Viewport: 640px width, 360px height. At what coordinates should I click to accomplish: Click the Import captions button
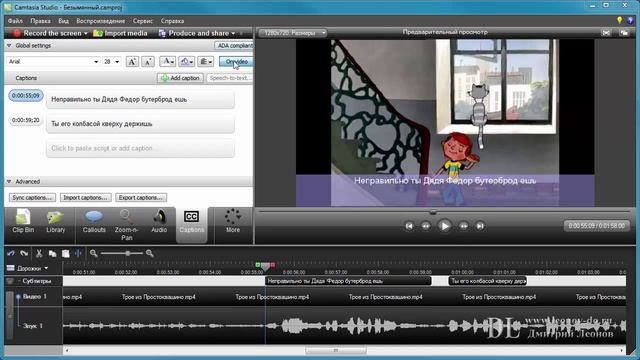86,198
